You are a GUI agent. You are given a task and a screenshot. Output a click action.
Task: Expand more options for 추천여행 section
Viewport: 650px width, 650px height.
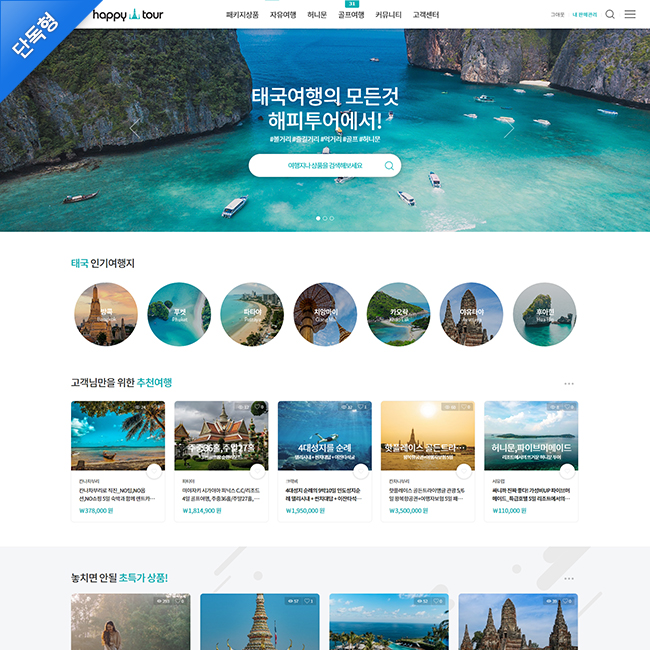569,383
